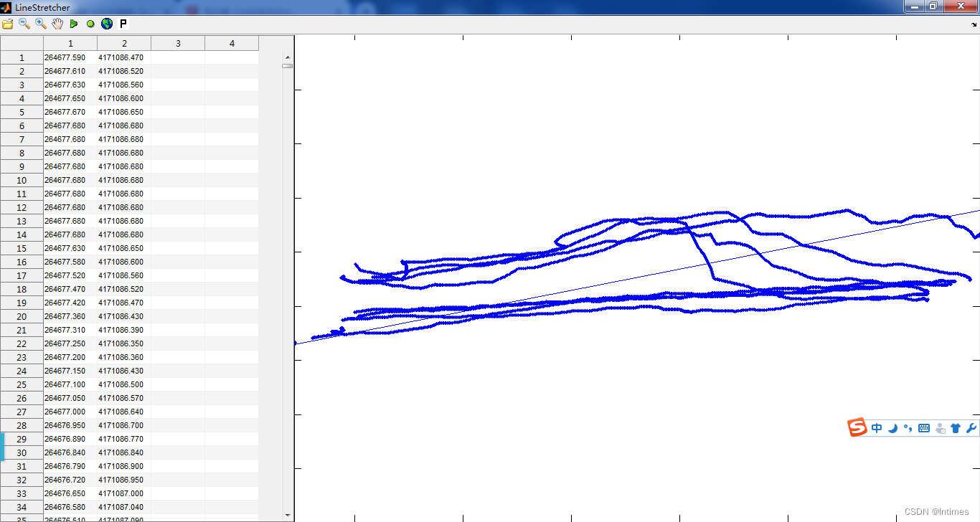Toggle Chinese punctuation mode

click(908, 427)
